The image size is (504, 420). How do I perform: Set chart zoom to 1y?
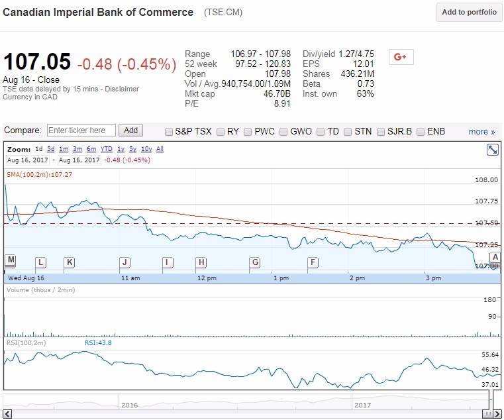tap(121, 149)
